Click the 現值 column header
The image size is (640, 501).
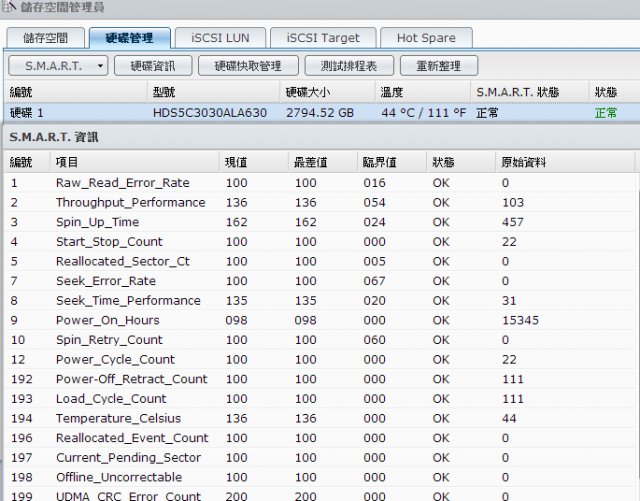coord(254,162)
